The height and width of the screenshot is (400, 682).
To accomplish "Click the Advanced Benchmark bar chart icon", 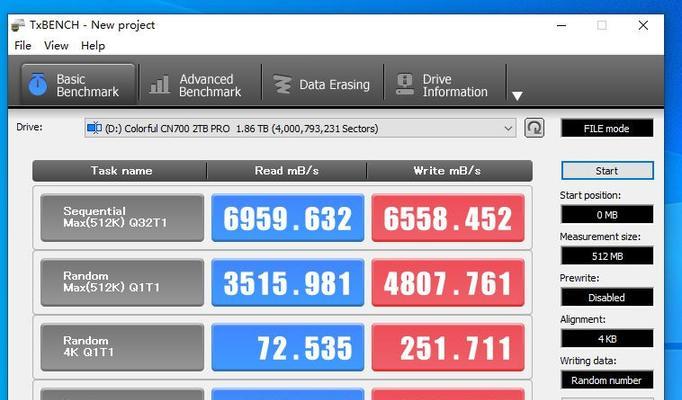I will [160, 85].
